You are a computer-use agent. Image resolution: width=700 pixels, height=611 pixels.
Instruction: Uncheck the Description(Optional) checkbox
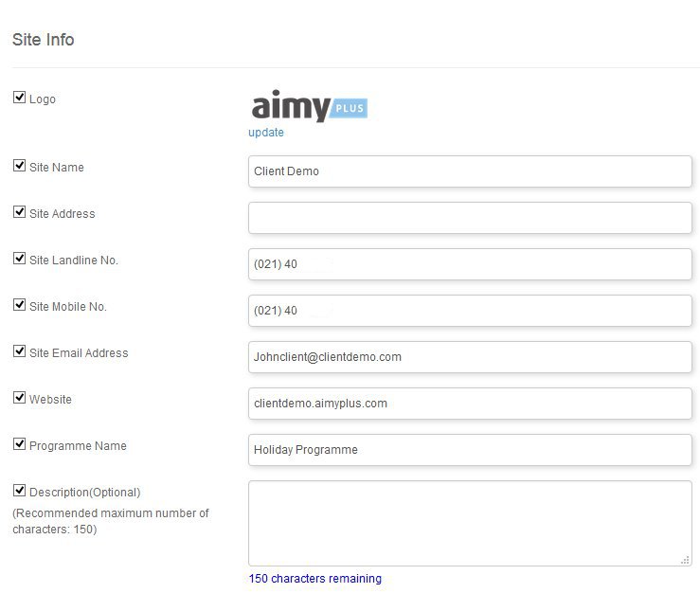(19, 490)
